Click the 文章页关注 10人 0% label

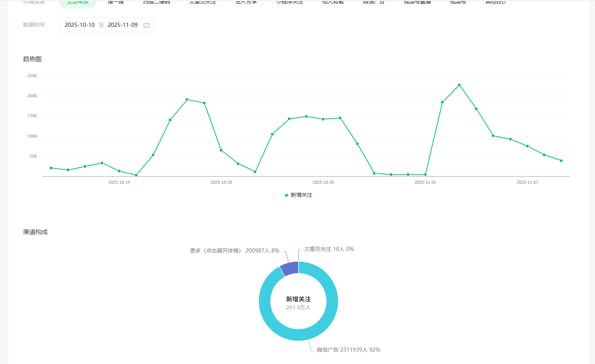pos(329,249)
